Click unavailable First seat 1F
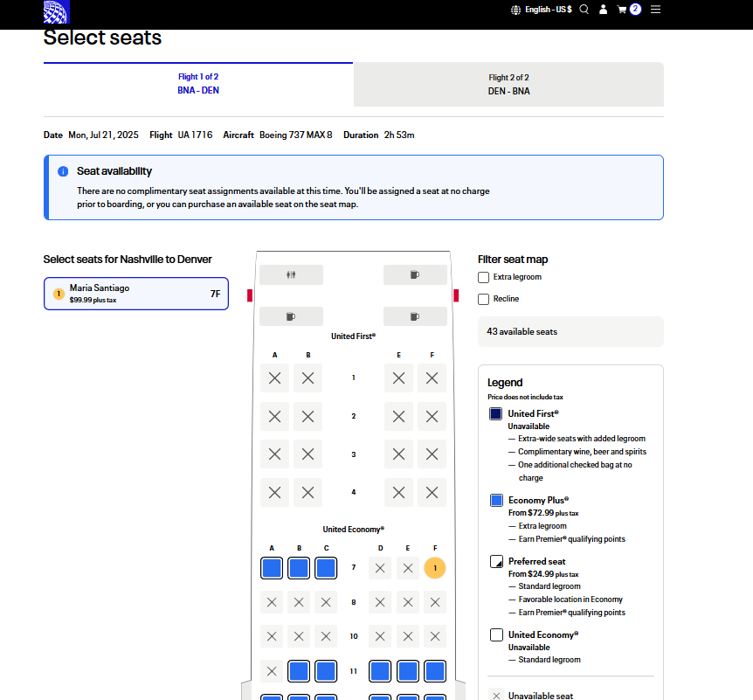Image resolution: width=753 pixels, height=700 pixels. pyautogui.click(x=432, y=378)
